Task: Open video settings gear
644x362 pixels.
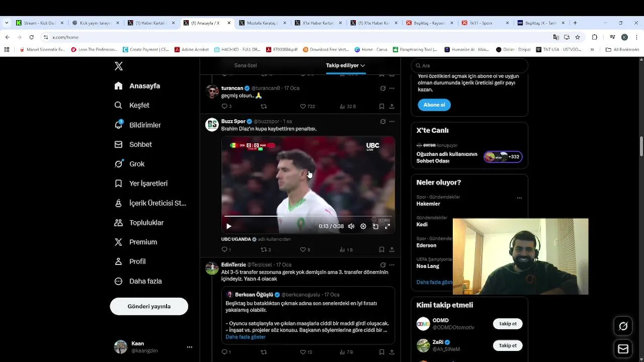Action: [363, 226]
